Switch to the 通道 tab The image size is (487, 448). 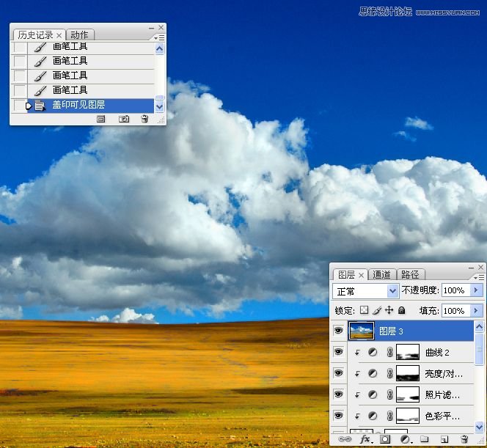(x=382, y=275)
